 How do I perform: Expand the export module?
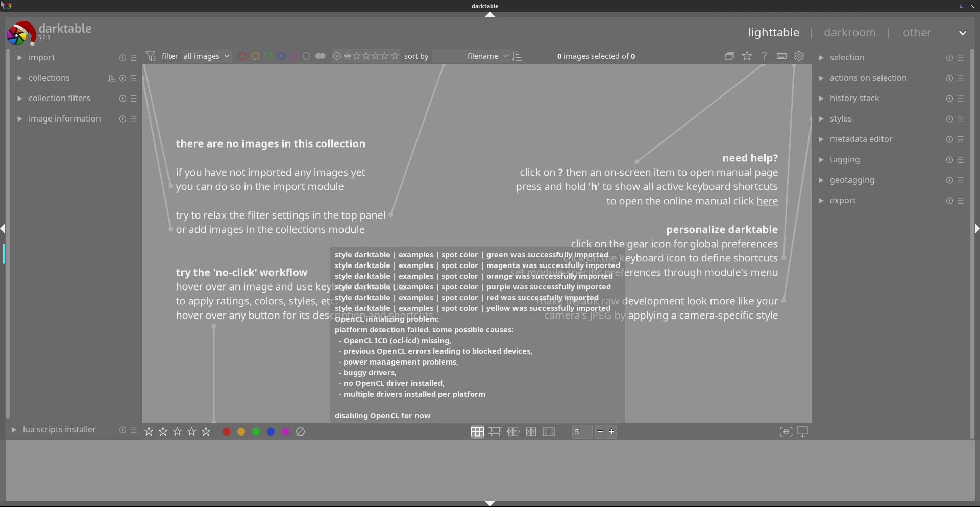click(x=842, y=201)
